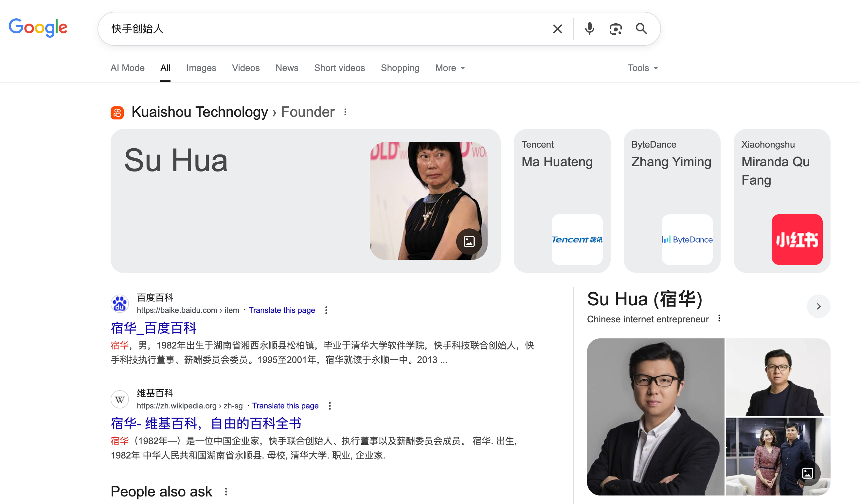The image size is (860, 504).
Task: Start voice search with microphone icon
Action: [589, 29]
